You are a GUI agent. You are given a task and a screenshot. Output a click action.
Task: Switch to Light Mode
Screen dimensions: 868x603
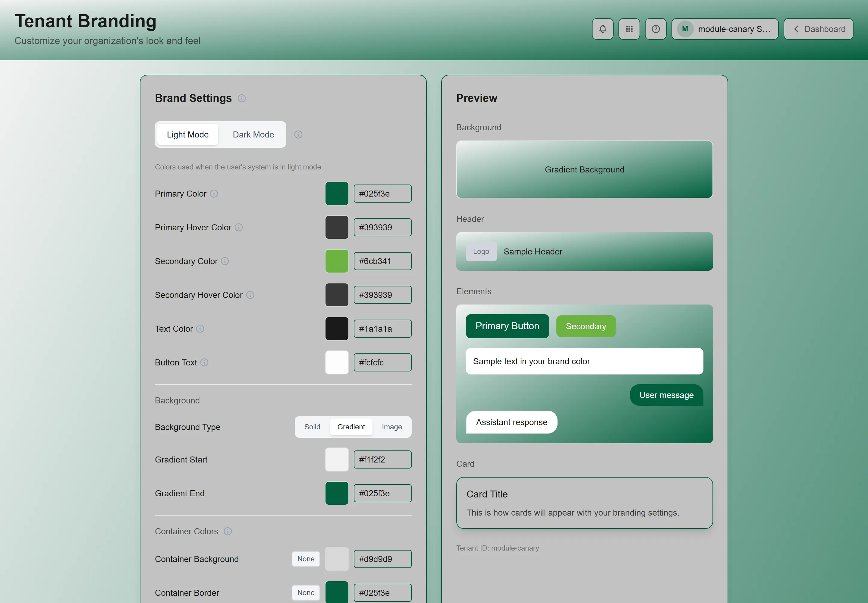188,134
